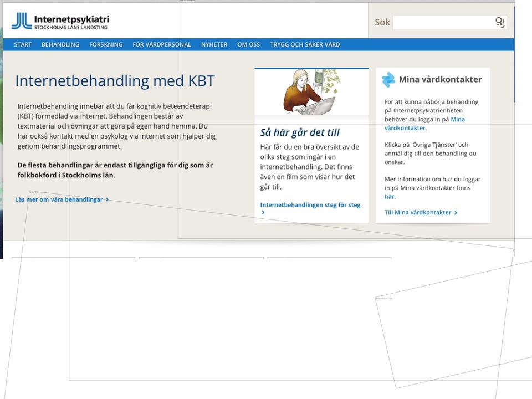Click the inline Mina vårdkontakter link

click(x=424, y=124)
